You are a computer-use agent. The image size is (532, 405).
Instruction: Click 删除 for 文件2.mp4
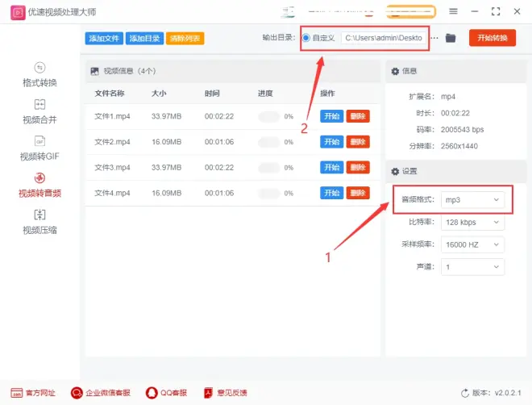pos(358,142)
